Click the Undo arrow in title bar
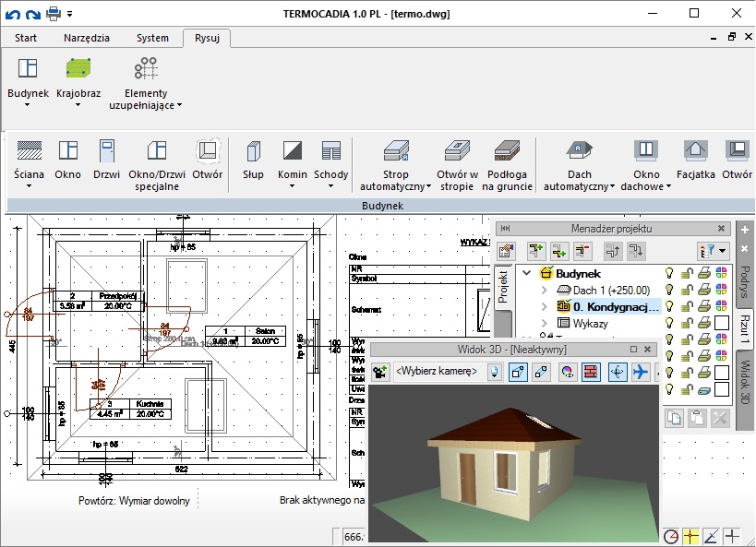756x547 pixels. (x=13, y=14)
